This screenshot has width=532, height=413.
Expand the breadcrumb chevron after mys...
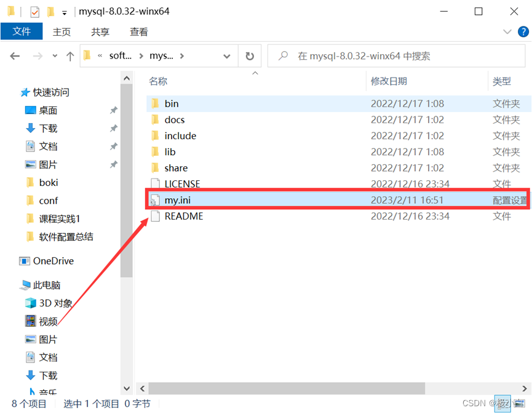tap(182, 56)
